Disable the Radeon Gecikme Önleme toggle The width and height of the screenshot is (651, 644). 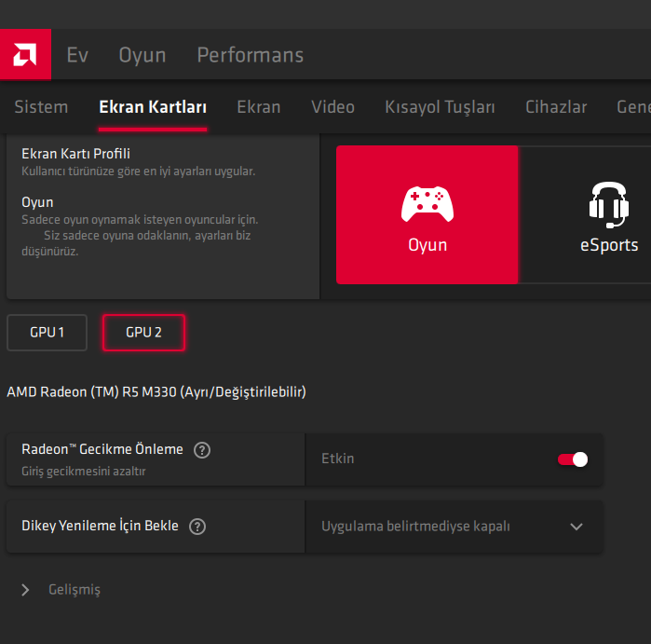tap(573, 459)
